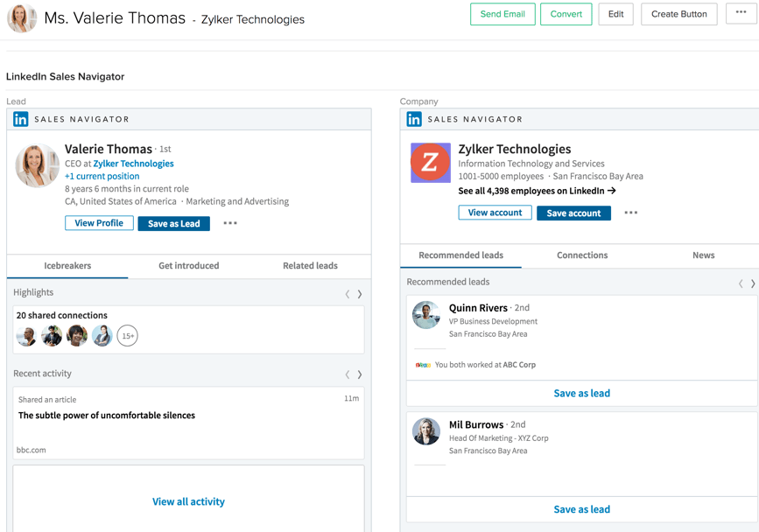The width and height of the screenshot is (759, 532).
Task: Click the ABC Corp text in Quinn's card
Action: (x=519, y=365)
